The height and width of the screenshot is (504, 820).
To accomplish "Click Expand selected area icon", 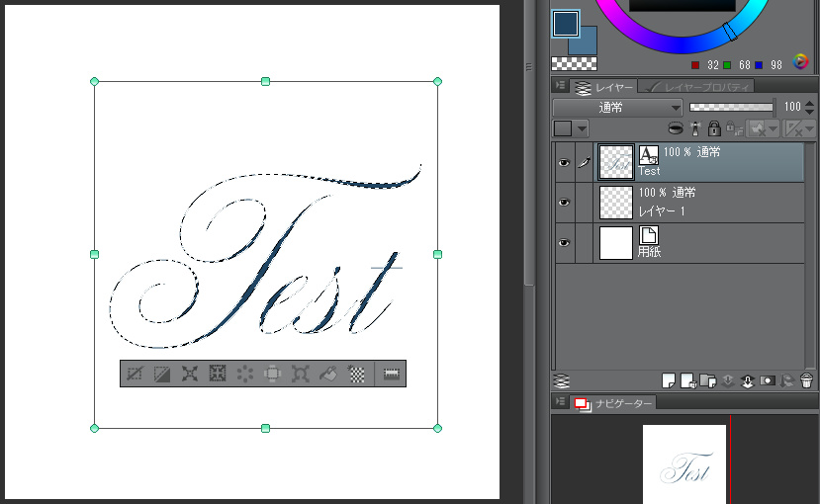I will click(190, 374).
